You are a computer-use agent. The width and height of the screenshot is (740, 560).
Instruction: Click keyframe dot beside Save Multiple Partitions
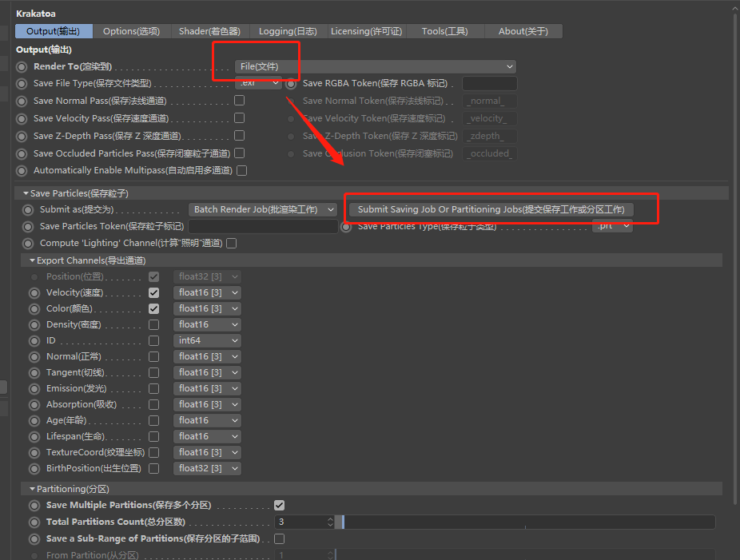point(34,506)
